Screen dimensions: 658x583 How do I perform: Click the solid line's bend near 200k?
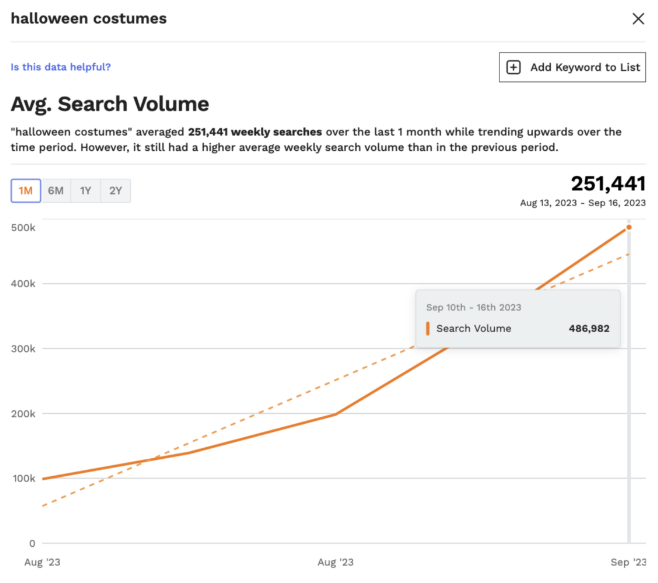(x=335, y=414)
